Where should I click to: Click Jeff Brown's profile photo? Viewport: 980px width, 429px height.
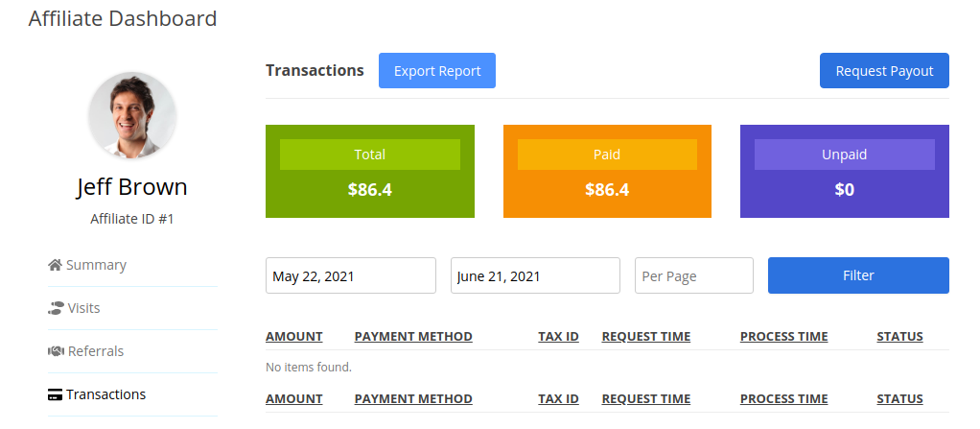coord(132,114)
